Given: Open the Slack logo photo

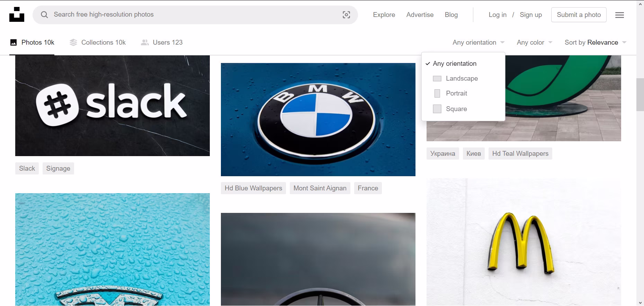Looking at the screenshot, I should [x=113, y=106].
